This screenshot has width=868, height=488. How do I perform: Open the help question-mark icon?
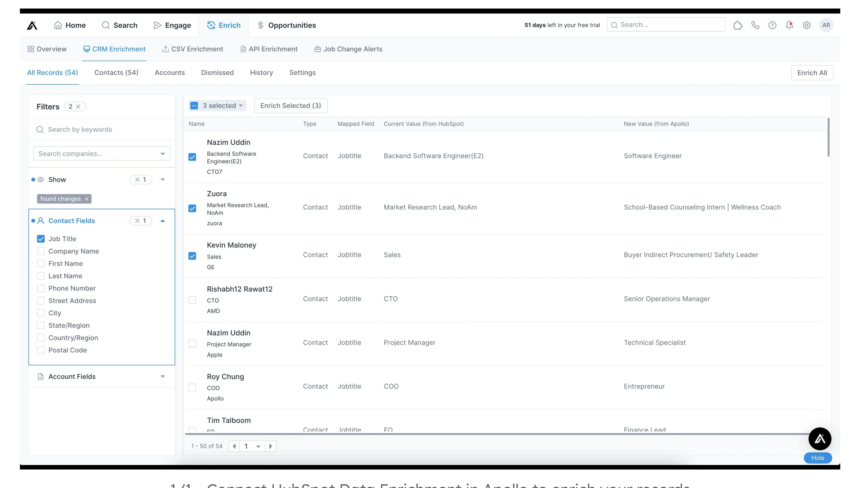tap(772, 25)
